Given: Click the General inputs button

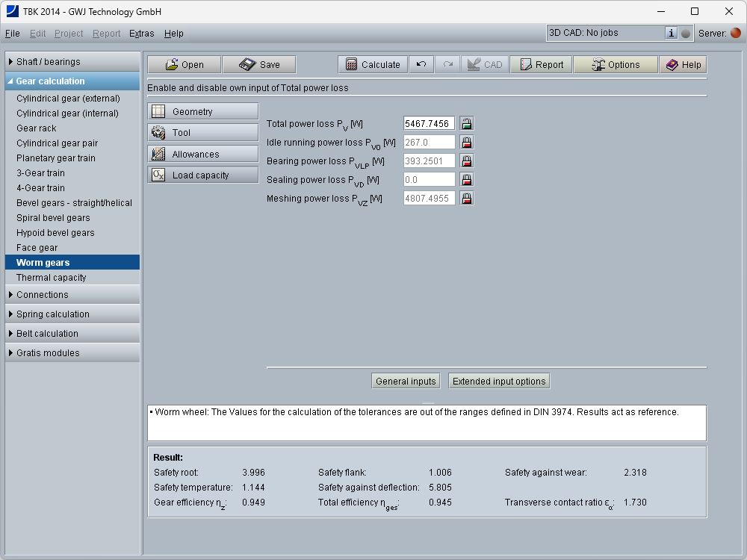Looking at the screenshot, I should click(x=406, y=382).
